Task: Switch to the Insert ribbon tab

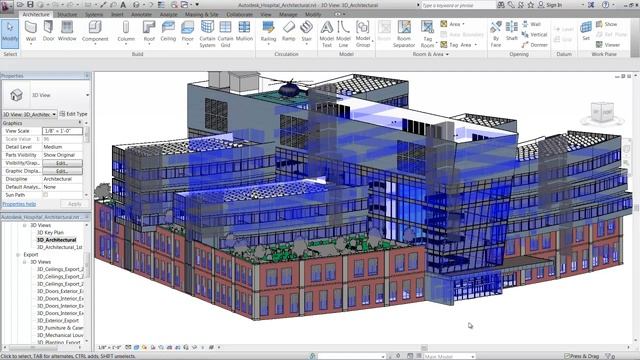Action: point(117,14)
